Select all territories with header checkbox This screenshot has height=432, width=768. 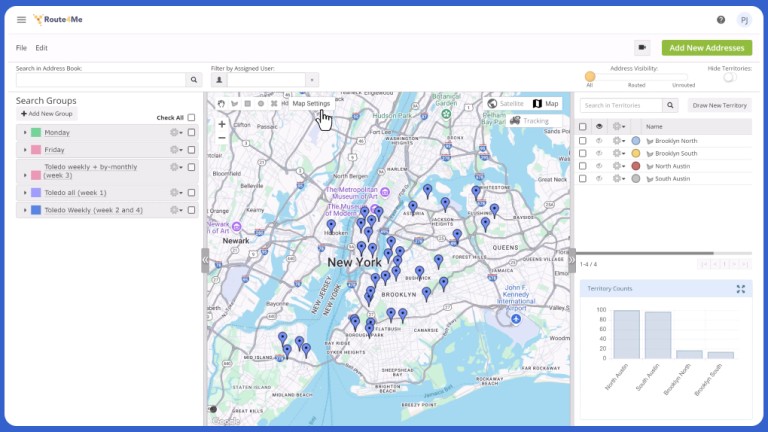582,126
